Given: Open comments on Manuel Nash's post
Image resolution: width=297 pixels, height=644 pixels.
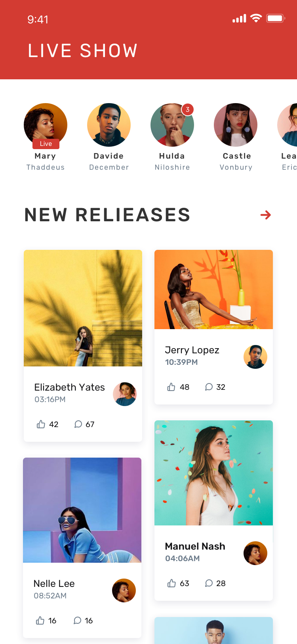Looking at the screenshot, I should pos(209,583).
